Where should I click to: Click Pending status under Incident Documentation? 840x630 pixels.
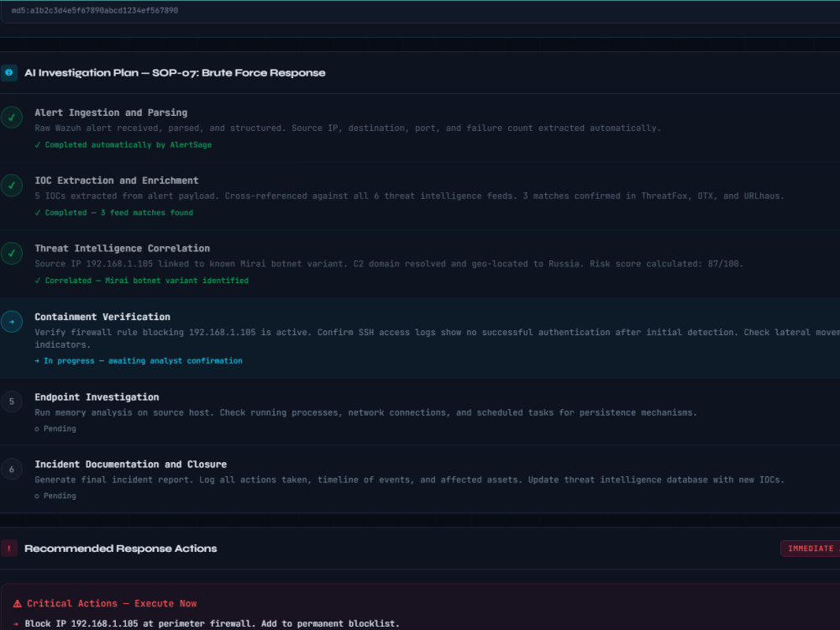tap(55, 496)
